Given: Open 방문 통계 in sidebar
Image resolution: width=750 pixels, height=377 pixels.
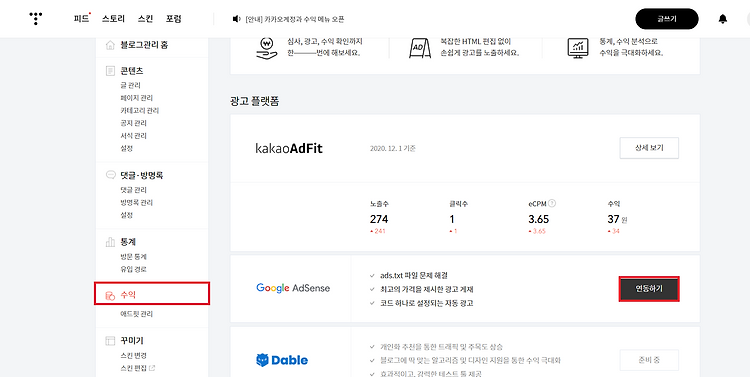Looking at the screenshot, I should coord(133,256).
